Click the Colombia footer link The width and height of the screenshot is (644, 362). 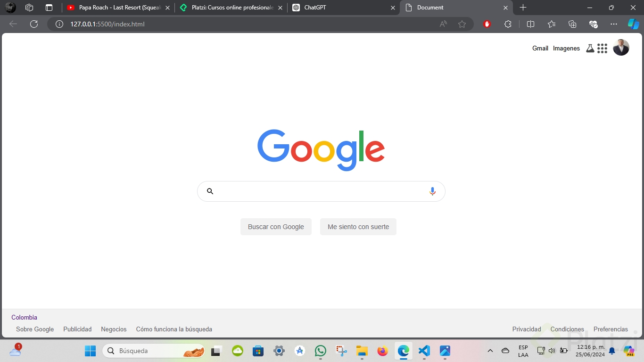pos(24,317)
